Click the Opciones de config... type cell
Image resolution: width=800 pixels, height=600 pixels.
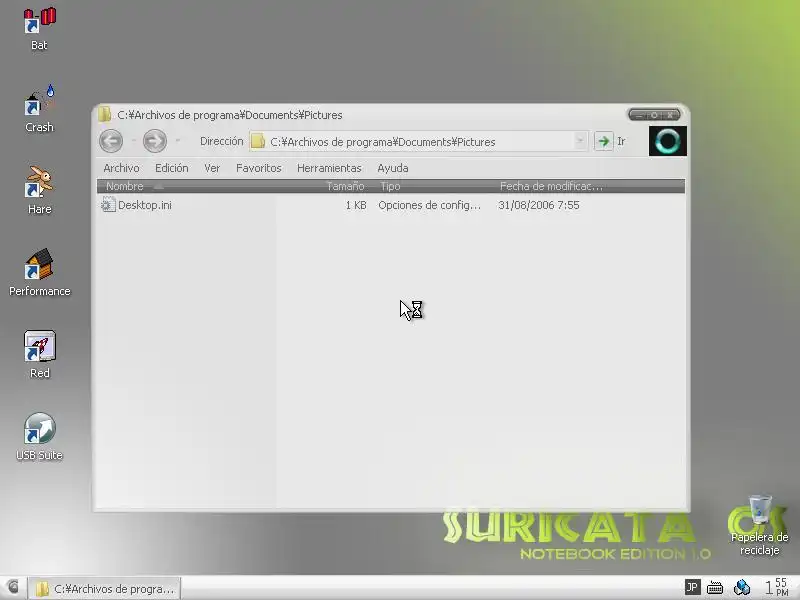(430, 205)
